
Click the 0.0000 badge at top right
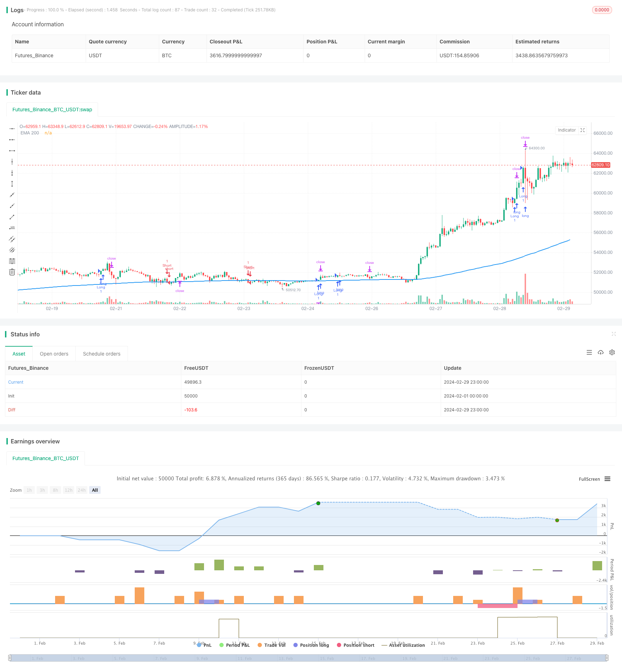(602, 10)
